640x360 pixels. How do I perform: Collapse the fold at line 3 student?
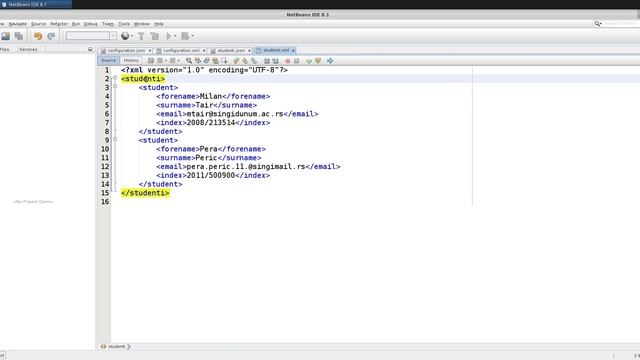pyautogui.click(x=115, y=86)
